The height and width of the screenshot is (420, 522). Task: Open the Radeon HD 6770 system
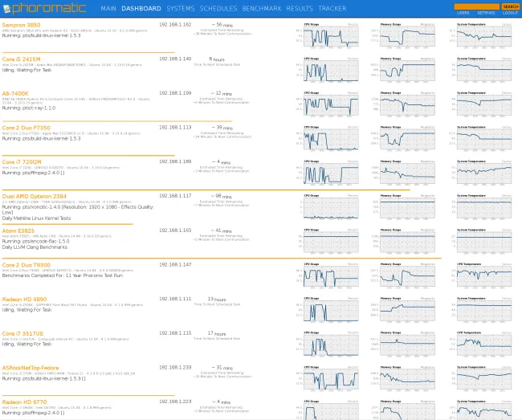[x=24, y=402]
